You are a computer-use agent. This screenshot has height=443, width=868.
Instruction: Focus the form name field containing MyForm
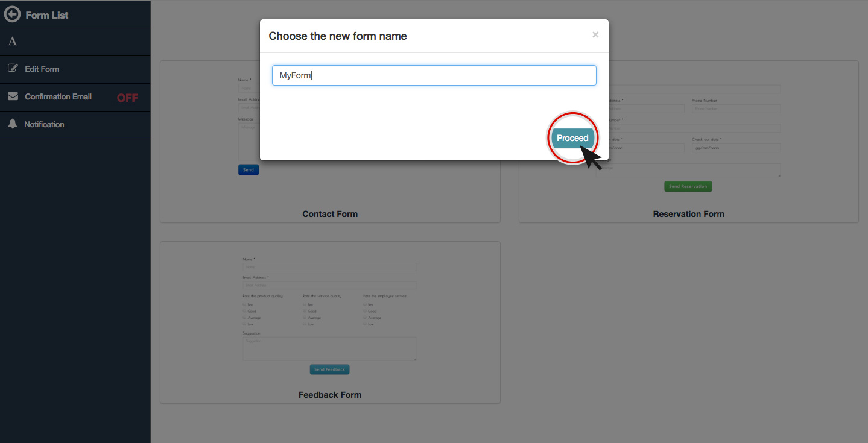[x=434, y=75]
